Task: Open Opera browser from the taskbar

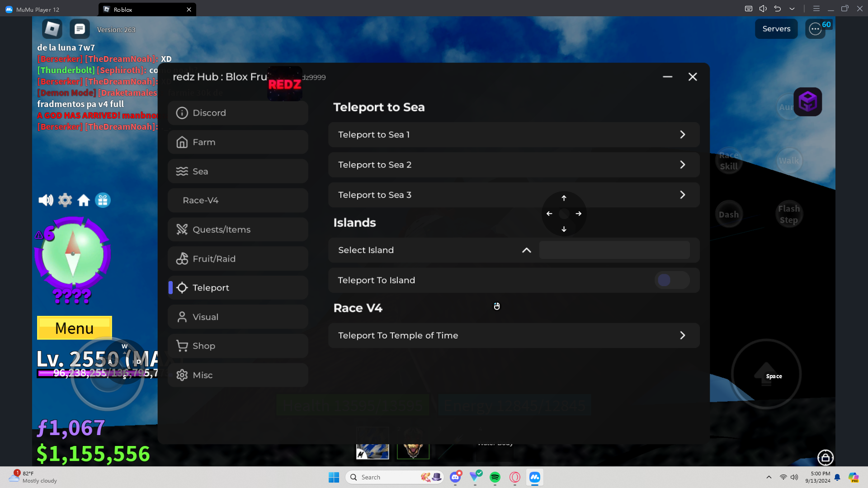Action: (x=515, y=477)
